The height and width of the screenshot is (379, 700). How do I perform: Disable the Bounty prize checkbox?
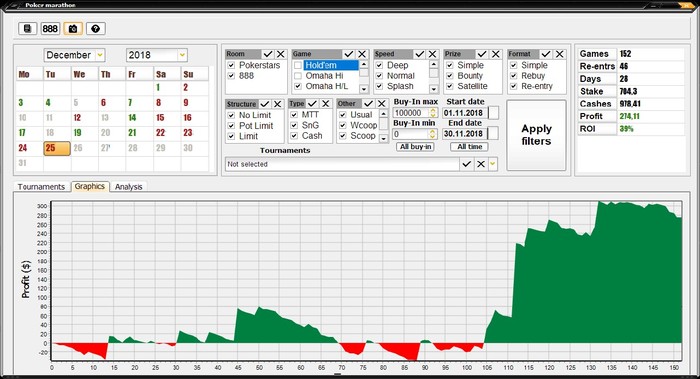click(x=450, y=76)
